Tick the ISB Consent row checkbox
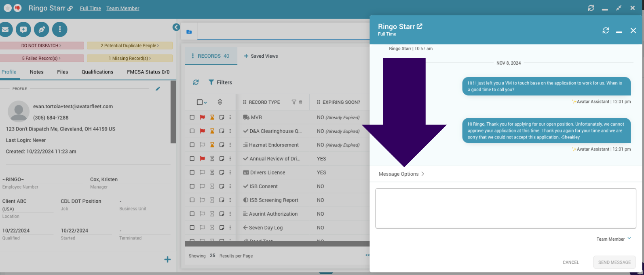644x275 pixels. pos(192,186)
